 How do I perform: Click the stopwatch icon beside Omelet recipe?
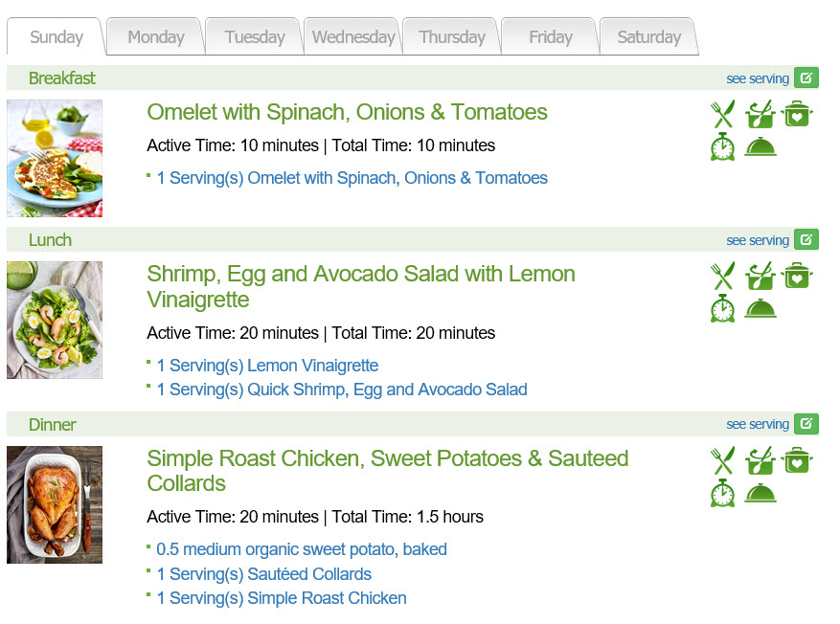[x=723, y=146]
